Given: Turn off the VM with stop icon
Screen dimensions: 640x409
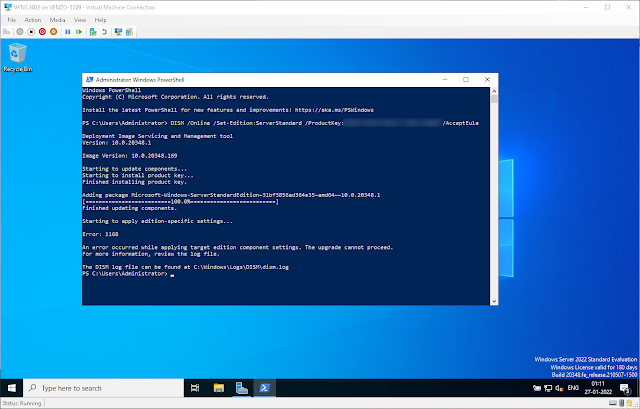Looking at the screenshot, I should coord(31,32).
